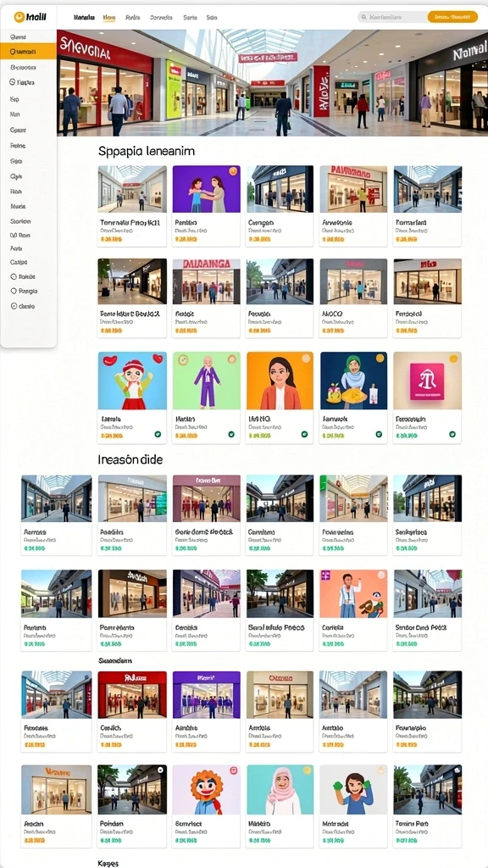Click the orange mall logo icon
The image size is (488, 868).
click(19, 17)
